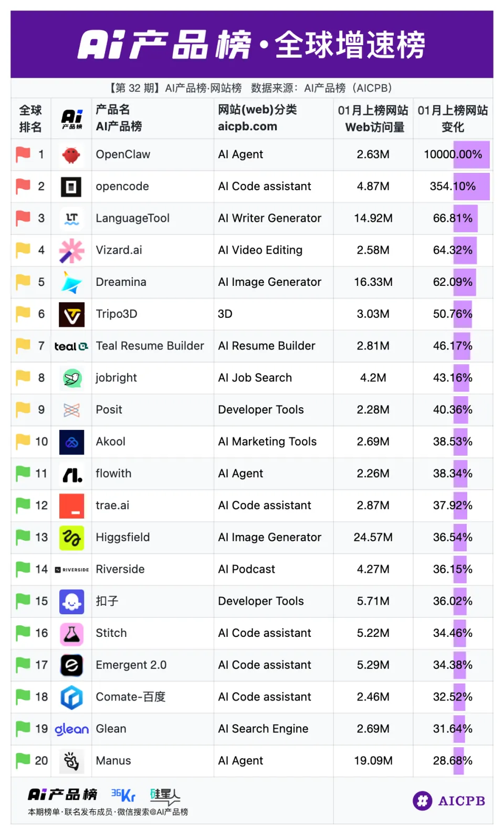Click the Teal Resume Builder product name
504x835 pixels.
pos(150,346)
